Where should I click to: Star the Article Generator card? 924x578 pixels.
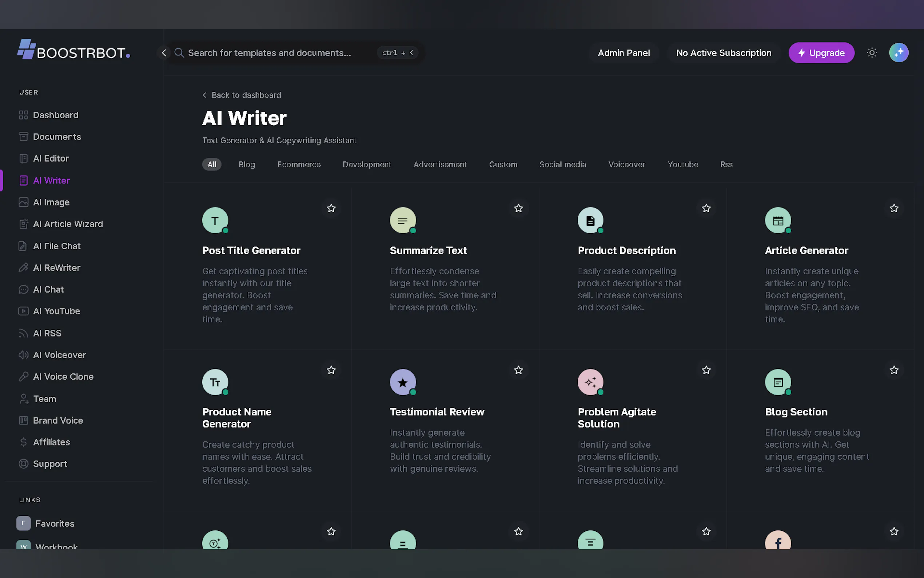[x=894, y=208]
